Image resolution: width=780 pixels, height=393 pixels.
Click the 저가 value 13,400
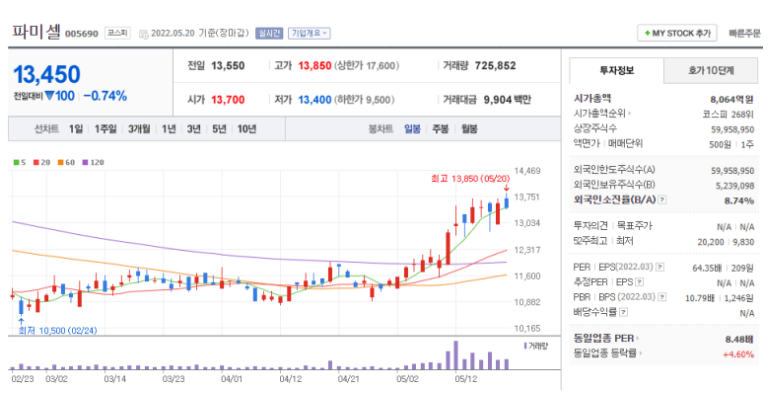pos(315,100)
